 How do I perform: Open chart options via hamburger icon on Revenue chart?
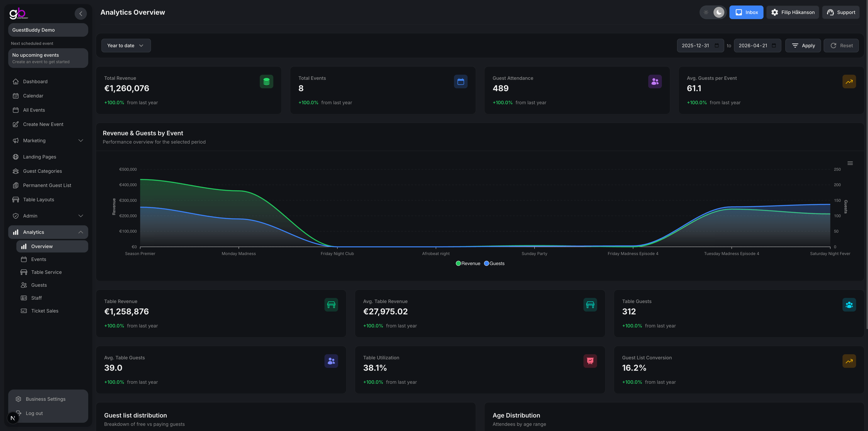850,163
